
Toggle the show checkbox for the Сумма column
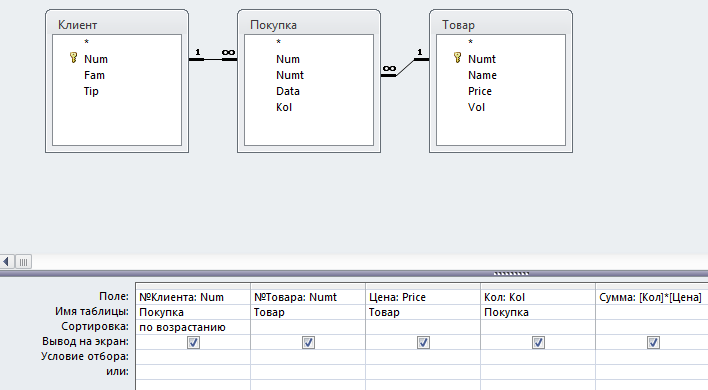653,343
